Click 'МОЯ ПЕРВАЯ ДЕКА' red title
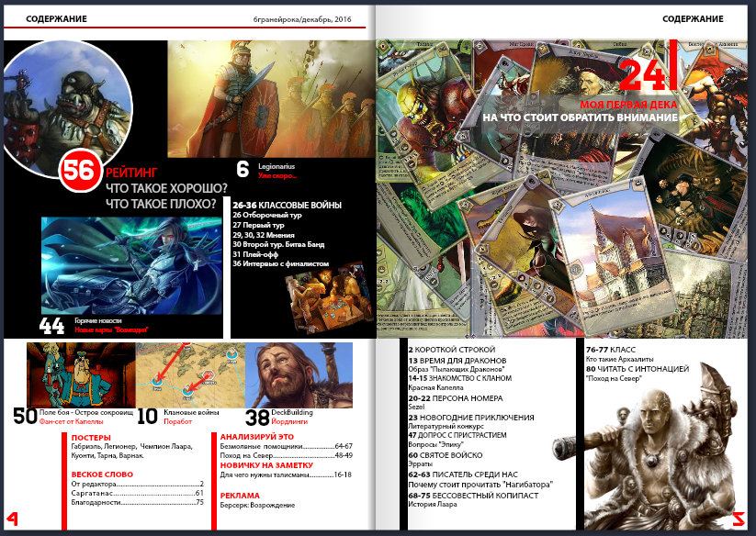 coord(628,105)
